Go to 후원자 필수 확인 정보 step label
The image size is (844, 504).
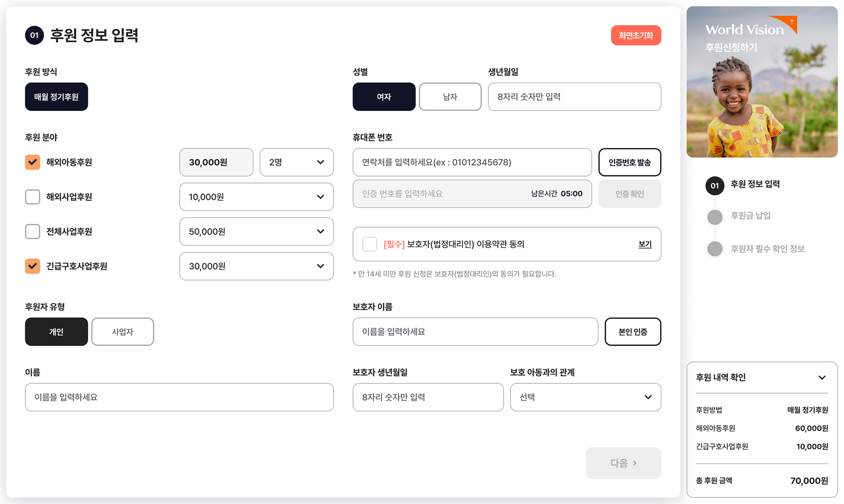[x=767, y=249]
